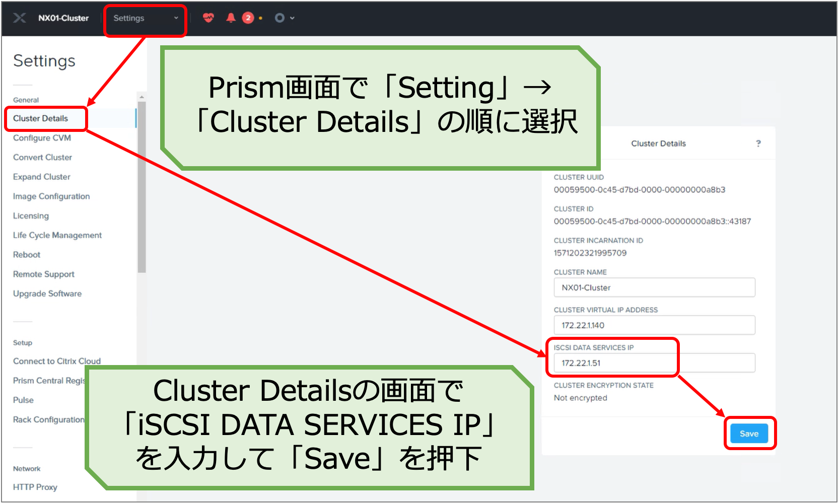Image resolution: width=839 pixels, height=504 pixels.
Task: Open Life Cycle Management
Action: point(57,235)
